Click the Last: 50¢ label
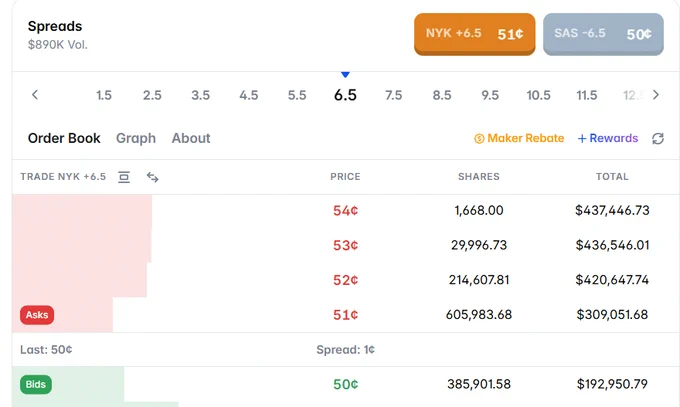 [x=46, y=350]
